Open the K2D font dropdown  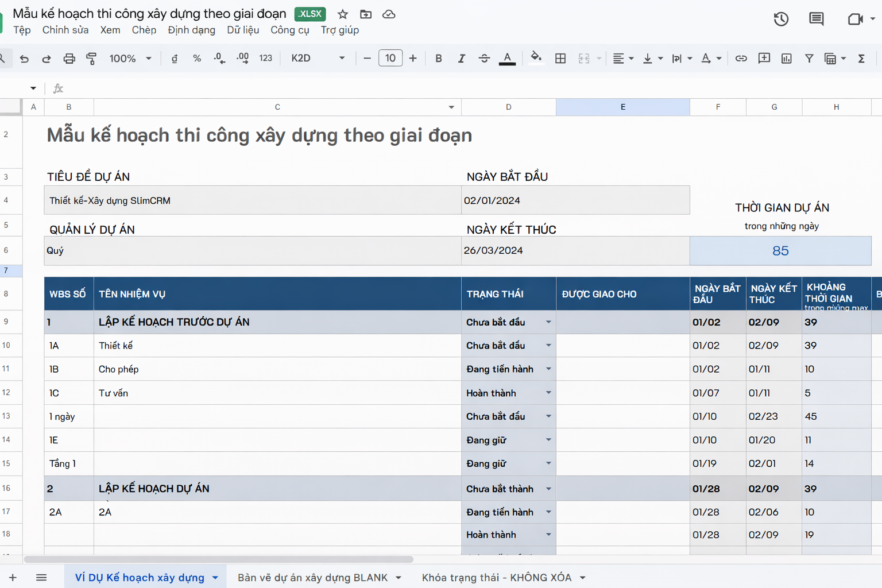point(318,59)
